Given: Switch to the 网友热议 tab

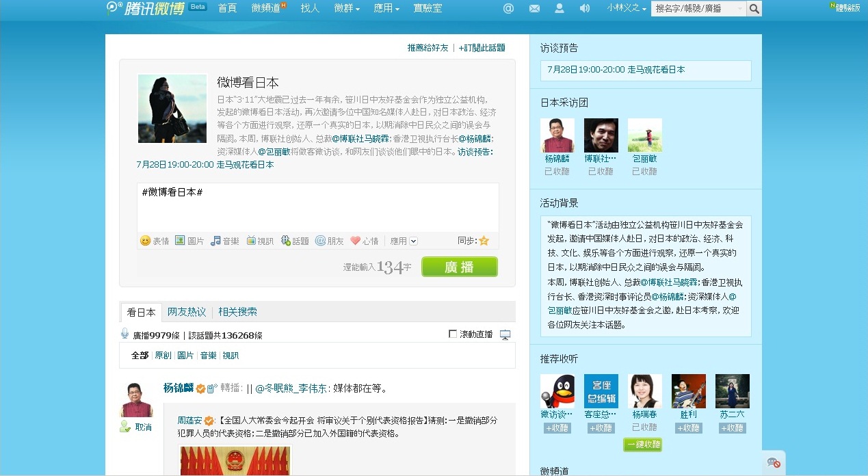Looking at the screenshot, I should pos(187,312).
